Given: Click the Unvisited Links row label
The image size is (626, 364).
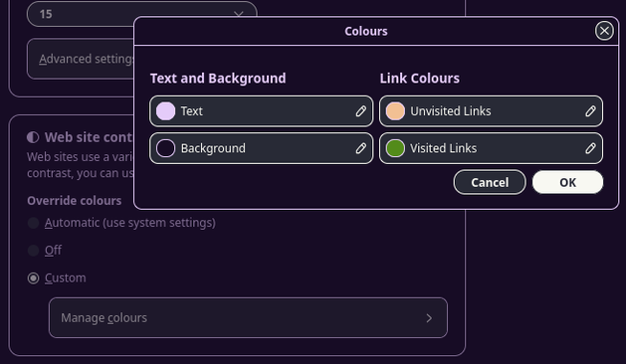Looking at the screenshot, I should 451,111.
